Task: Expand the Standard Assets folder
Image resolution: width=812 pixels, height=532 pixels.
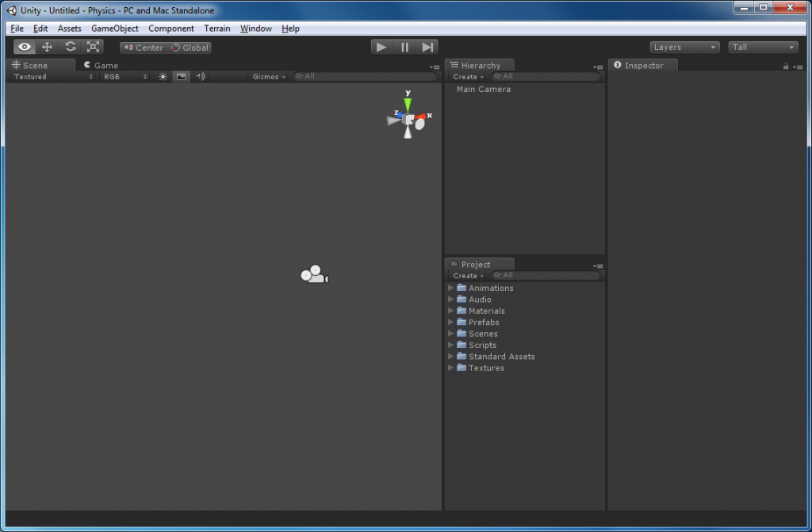Action: [450, 357]
